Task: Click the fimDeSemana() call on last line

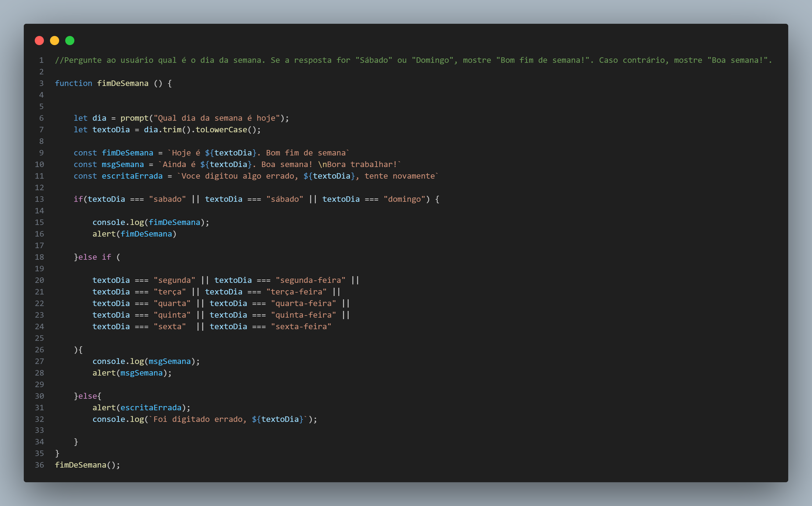Action: [87, 465]
